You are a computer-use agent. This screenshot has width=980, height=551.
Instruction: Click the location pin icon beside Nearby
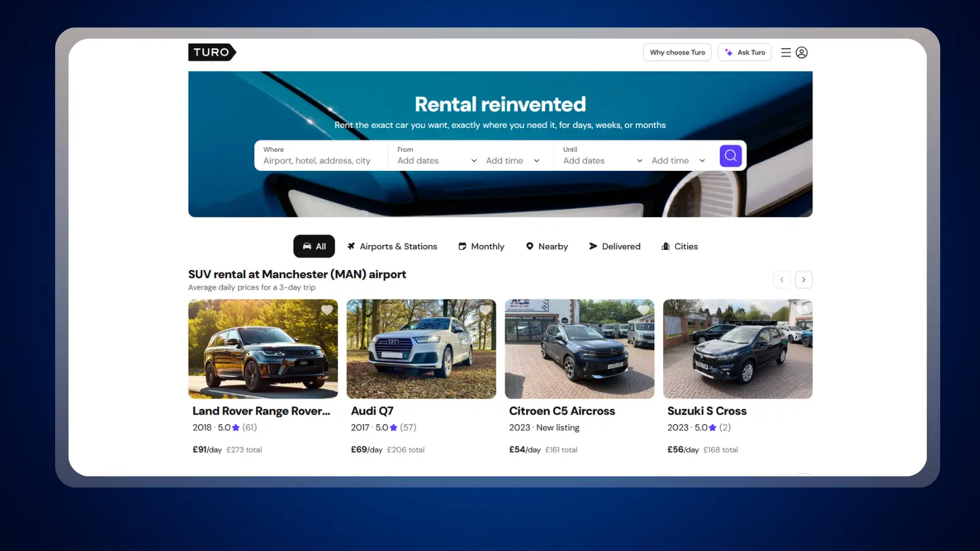point(530,246)
